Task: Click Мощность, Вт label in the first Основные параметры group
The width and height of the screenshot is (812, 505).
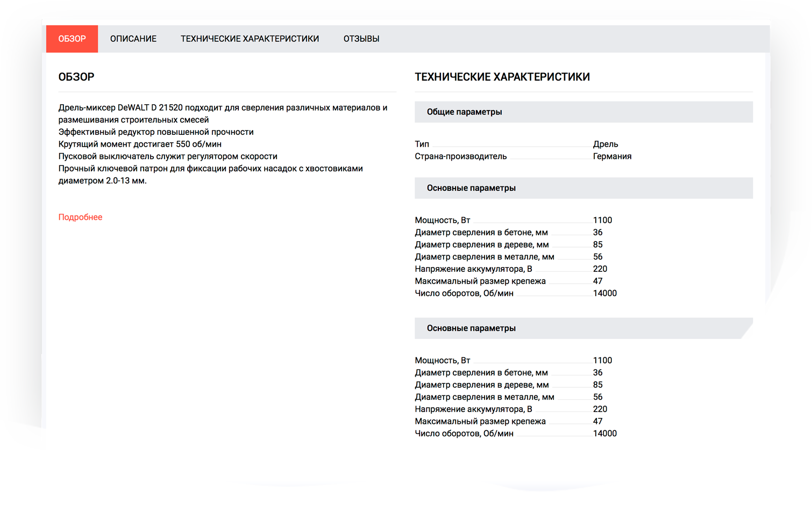Action: 443,220
